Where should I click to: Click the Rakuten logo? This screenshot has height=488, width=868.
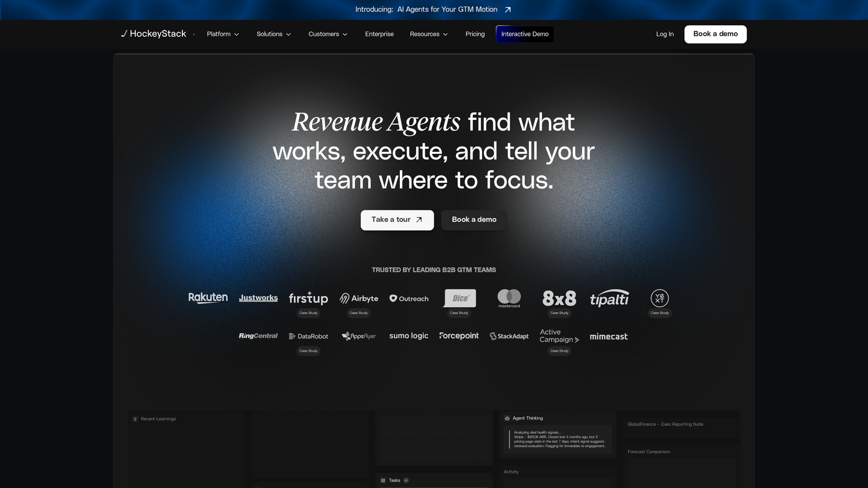pyautogui.click(x=208, y=298)
